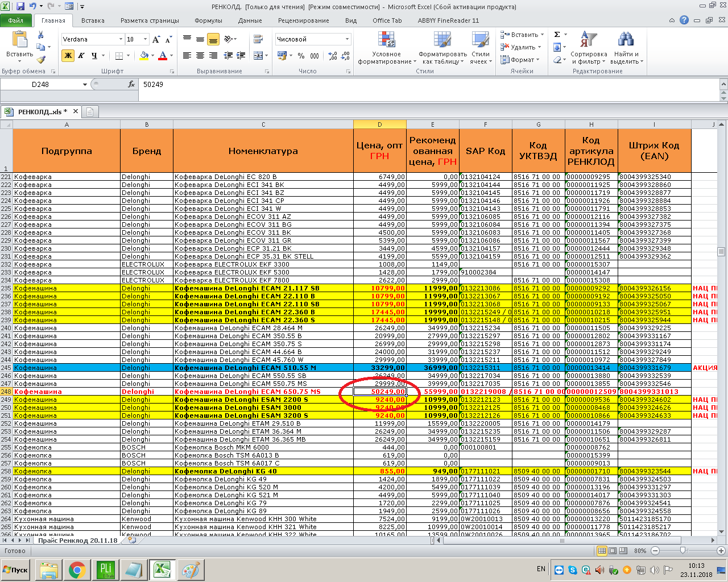Click the Format Painter brush icon

[41, 59]
